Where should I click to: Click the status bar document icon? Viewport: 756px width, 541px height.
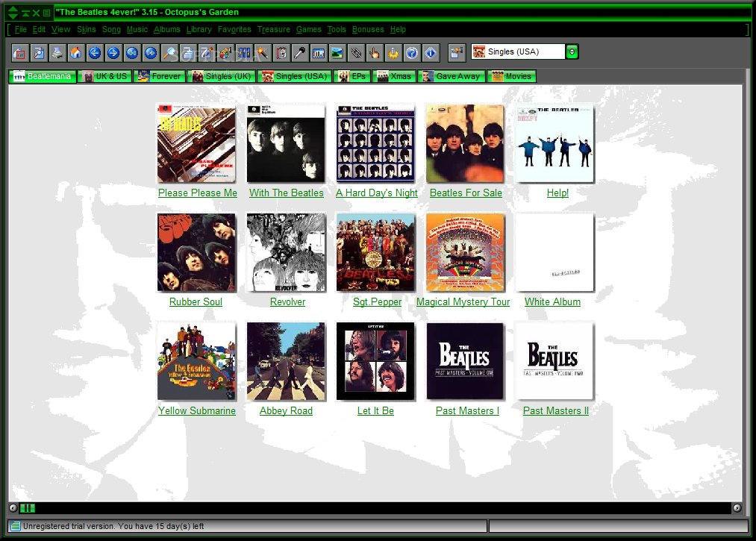16,526
